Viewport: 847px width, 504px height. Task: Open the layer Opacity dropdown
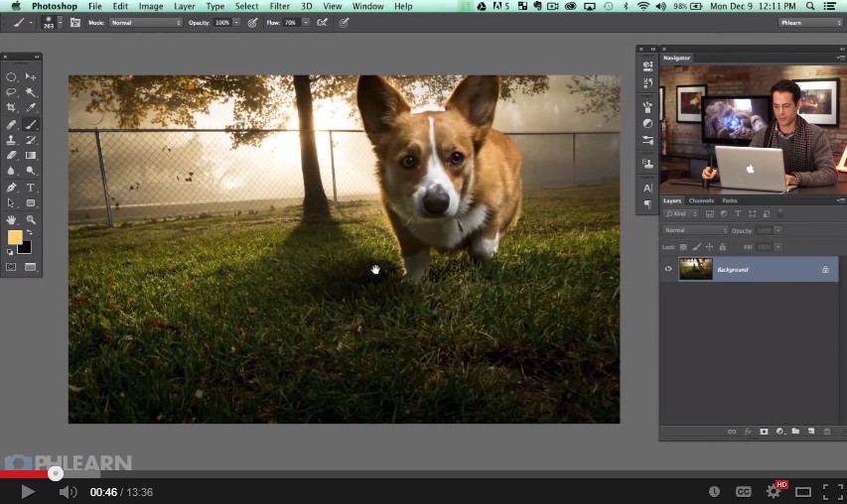(x=778, y=230)
